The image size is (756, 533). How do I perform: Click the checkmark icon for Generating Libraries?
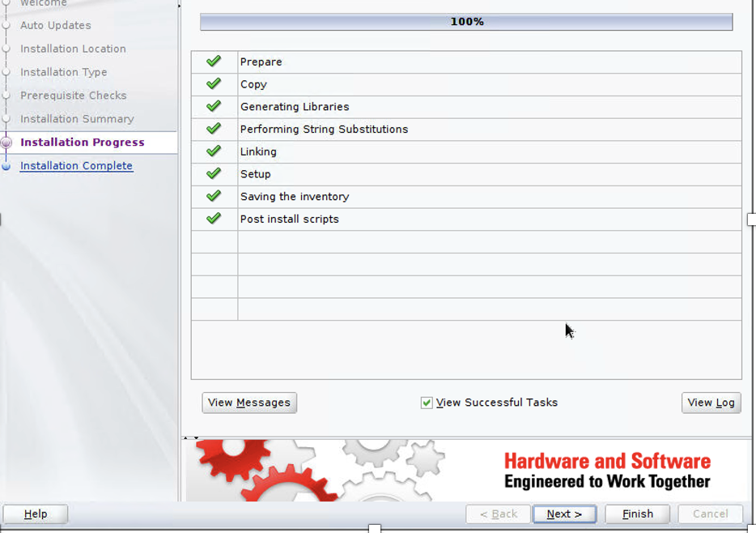214,106
